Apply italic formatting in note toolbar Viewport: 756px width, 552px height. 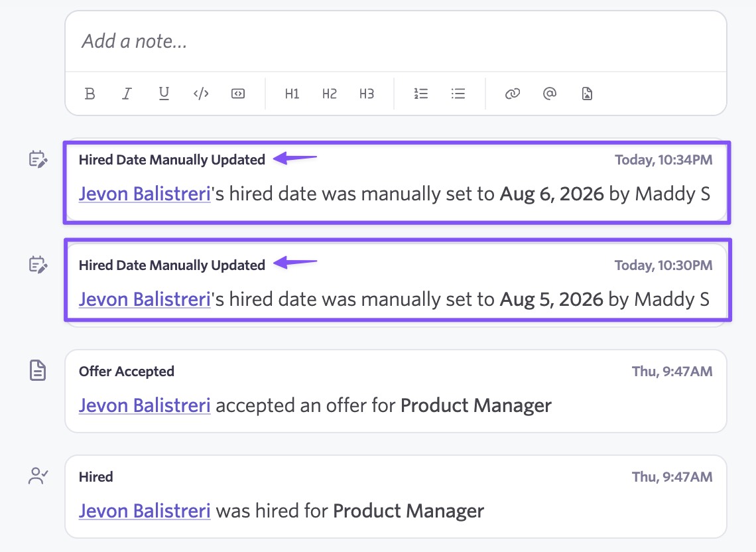[127, 94]
